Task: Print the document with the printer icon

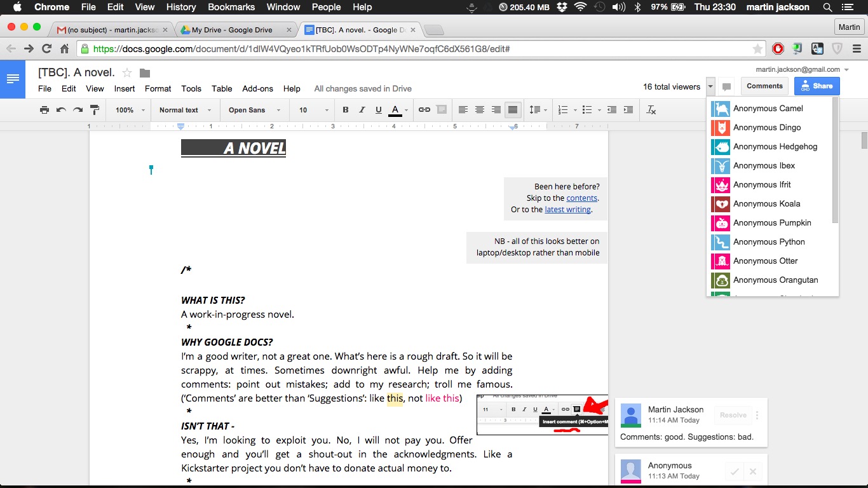Action: coord(44,110)
